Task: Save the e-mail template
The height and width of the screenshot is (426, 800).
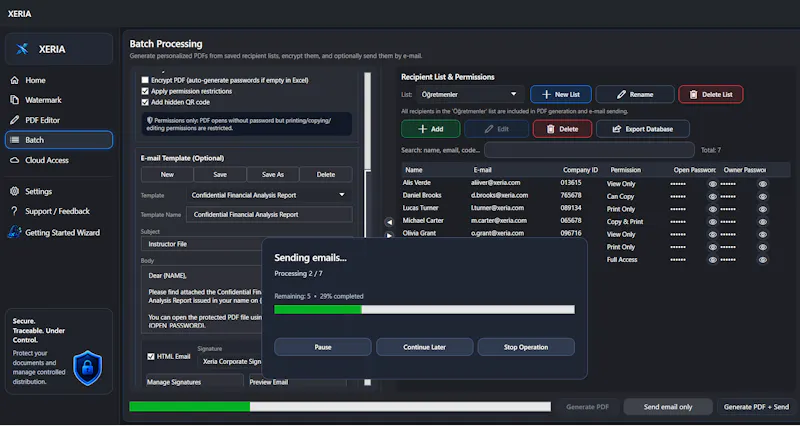Action: point(220,174)
